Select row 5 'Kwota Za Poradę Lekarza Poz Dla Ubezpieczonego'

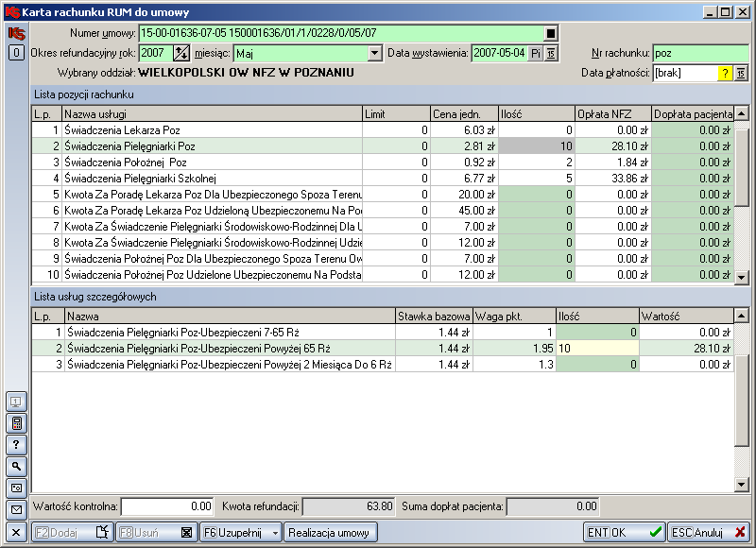tap(383, 195)
